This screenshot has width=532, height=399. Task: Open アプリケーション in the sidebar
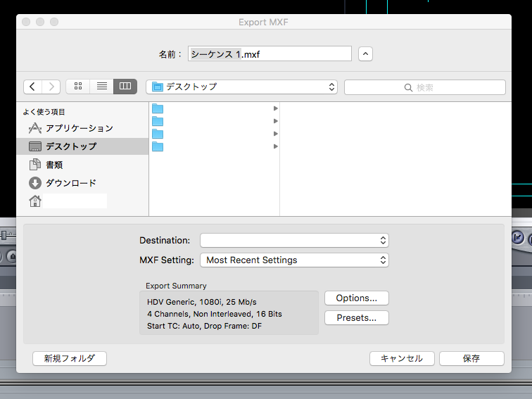coord(79,128)
